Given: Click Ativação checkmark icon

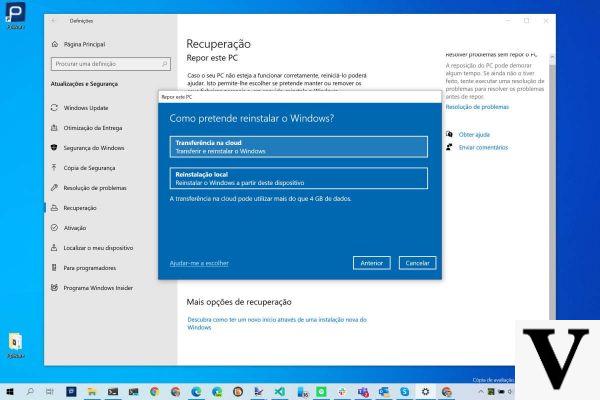Looking at the screenshot, I should click(54, 227).
